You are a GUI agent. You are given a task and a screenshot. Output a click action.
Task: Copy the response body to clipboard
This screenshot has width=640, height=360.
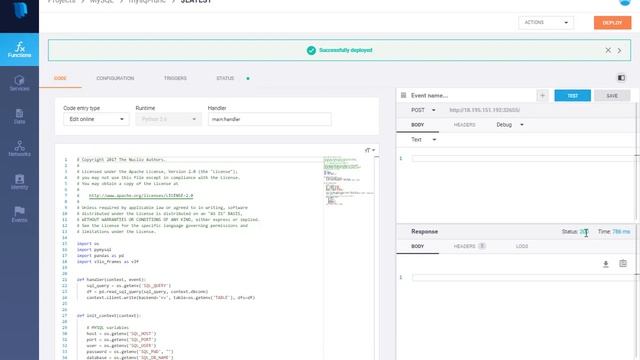point(623,263)
